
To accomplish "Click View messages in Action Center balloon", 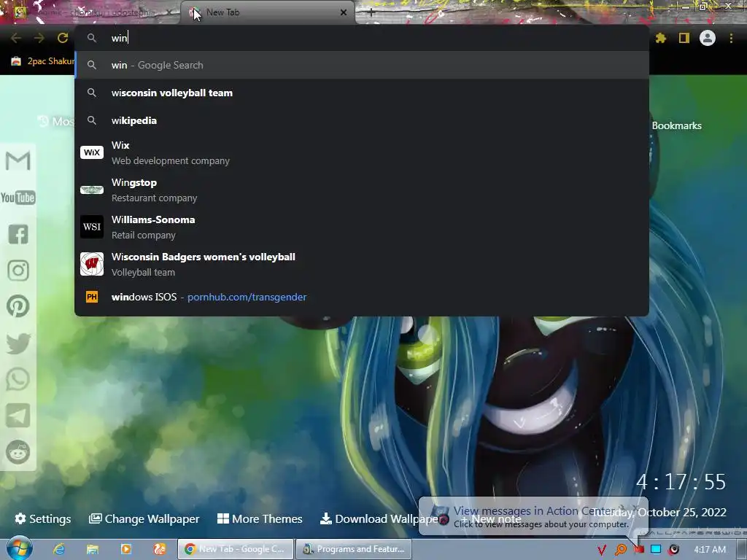I will coord(533,516).
